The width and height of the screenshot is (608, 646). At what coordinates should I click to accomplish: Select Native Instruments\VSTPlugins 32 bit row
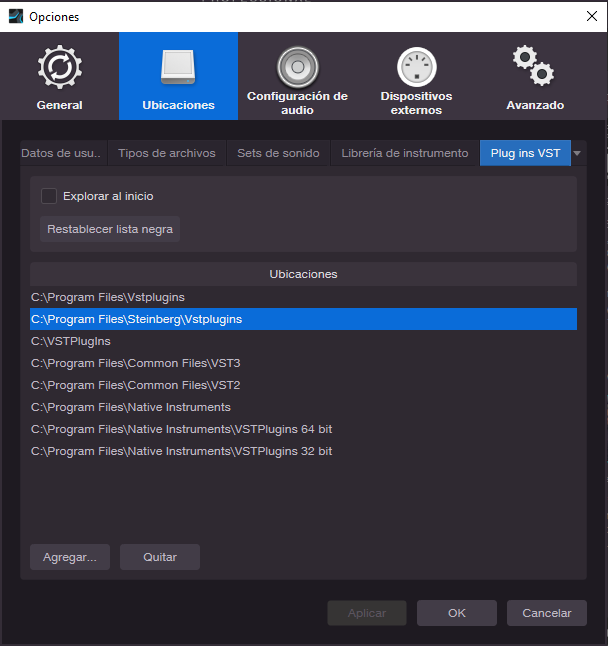(303, 451)
